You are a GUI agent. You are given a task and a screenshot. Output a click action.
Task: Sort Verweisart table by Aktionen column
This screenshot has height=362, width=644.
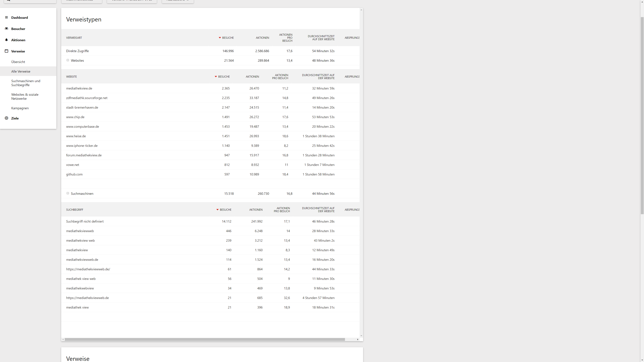pos(262,38)
